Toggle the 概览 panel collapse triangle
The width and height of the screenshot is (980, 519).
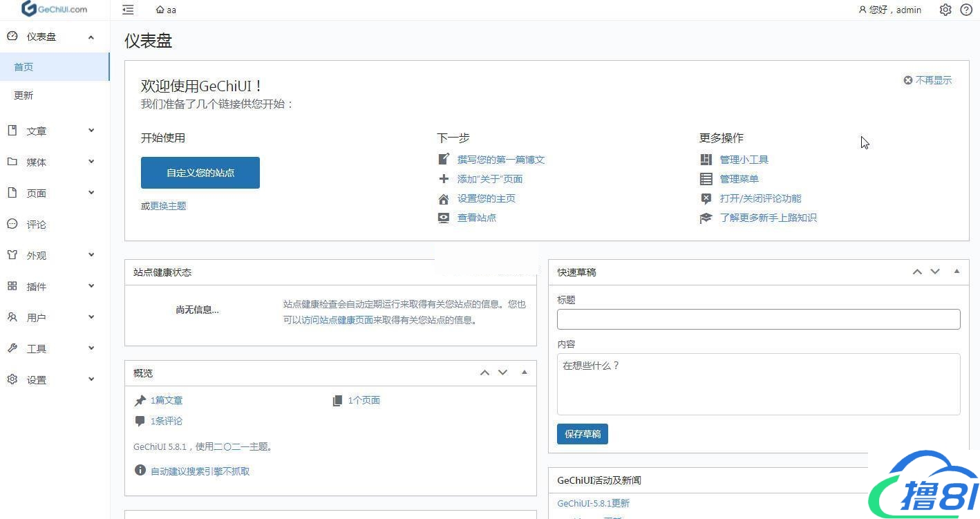[525, 372]
